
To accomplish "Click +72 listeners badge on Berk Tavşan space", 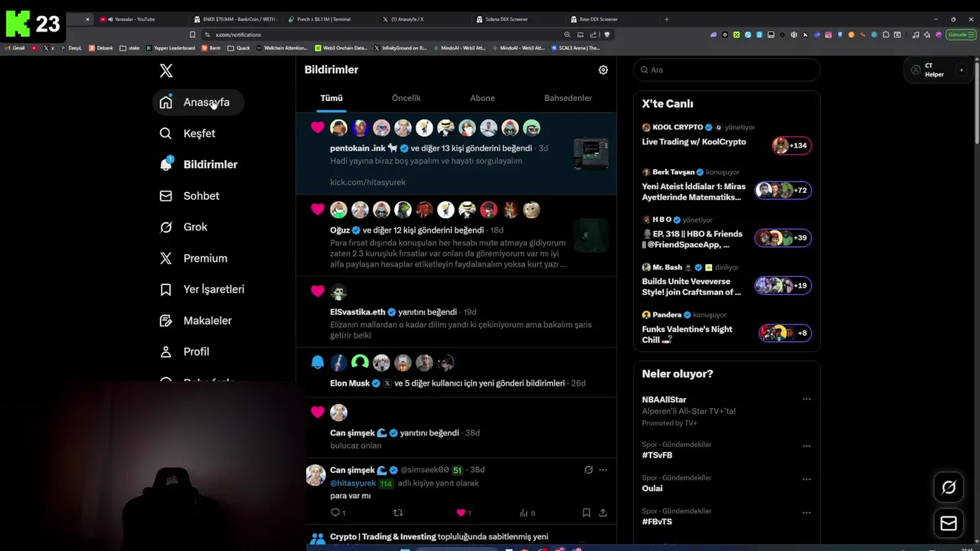I will pyautogui.click(x=783, y=190).
